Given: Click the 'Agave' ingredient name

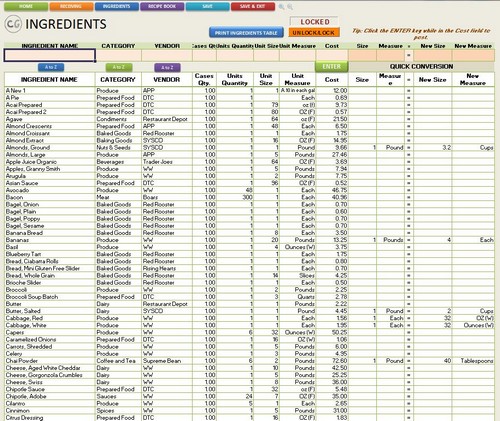Looking at the screenshot, I should point(14,119).
